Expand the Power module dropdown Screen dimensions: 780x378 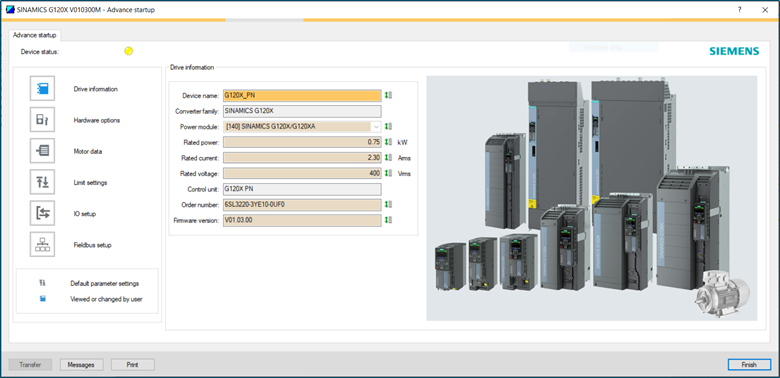[376, 126]
